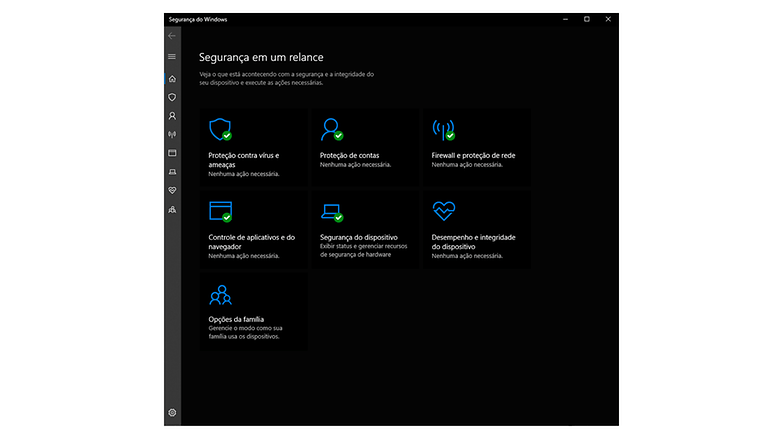
Task: Click 'Segurança do Windows' window title
Action: click(x=197, y=19)
